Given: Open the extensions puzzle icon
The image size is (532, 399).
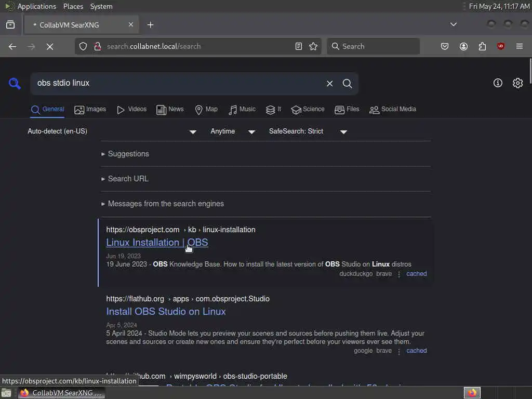Looking at the screenshot, I should (x=482, y=46).
